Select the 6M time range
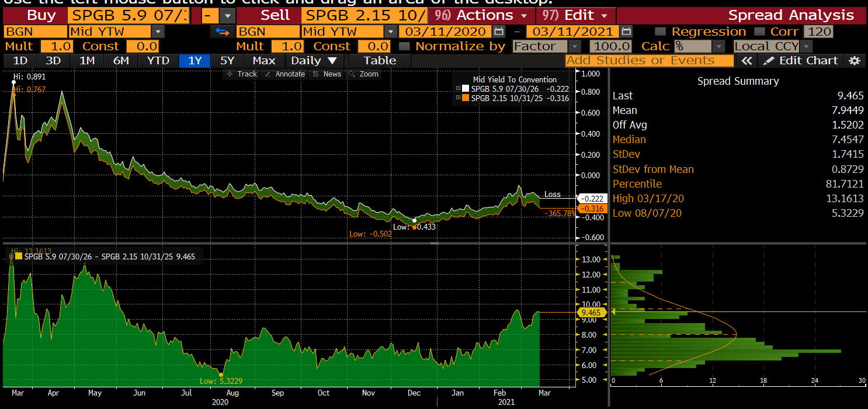 [121, 61]
